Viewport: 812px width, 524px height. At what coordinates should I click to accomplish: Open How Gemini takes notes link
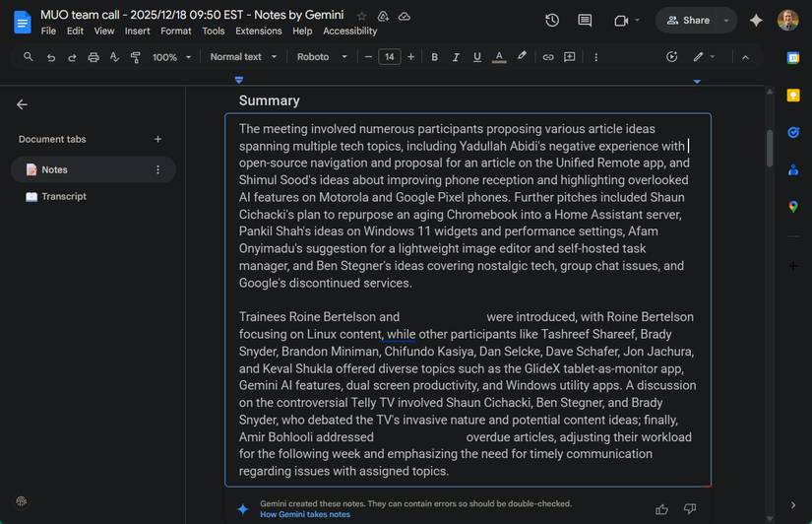tap(304, 514)
